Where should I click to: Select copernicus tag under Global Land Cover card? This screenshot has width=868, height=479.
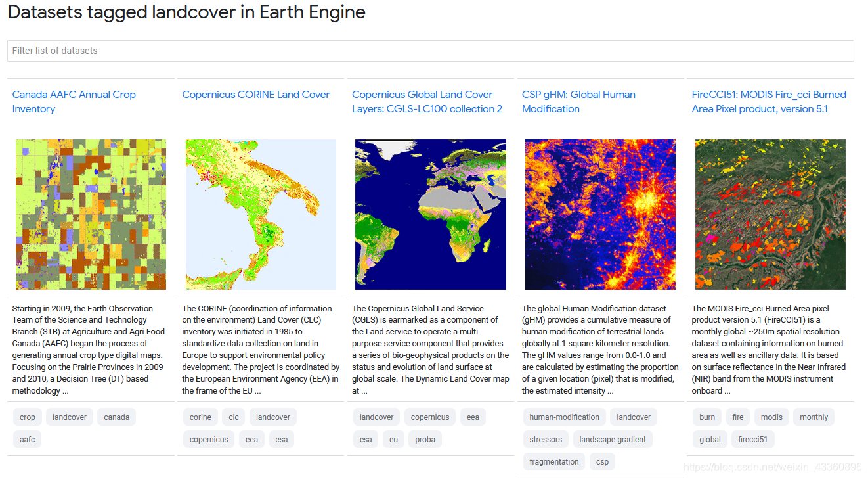[431, 417]
